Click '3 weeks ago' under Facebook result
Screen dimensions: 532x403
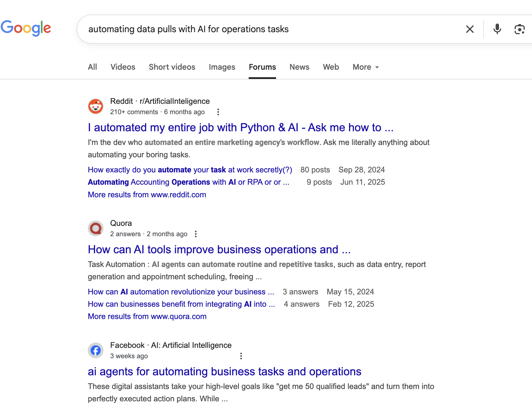129,356
